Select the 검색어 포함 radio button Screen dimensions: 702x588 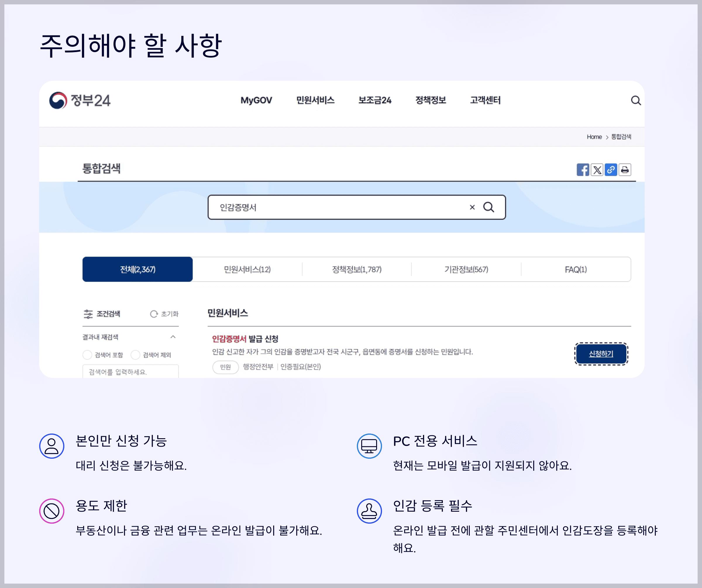tap(87, 355)
